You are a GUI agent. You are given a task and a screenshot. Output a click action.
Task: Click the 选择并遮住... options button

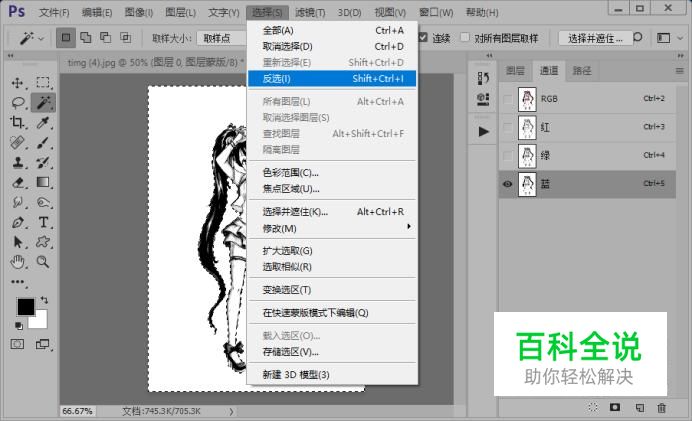click(x=595, y=38)
